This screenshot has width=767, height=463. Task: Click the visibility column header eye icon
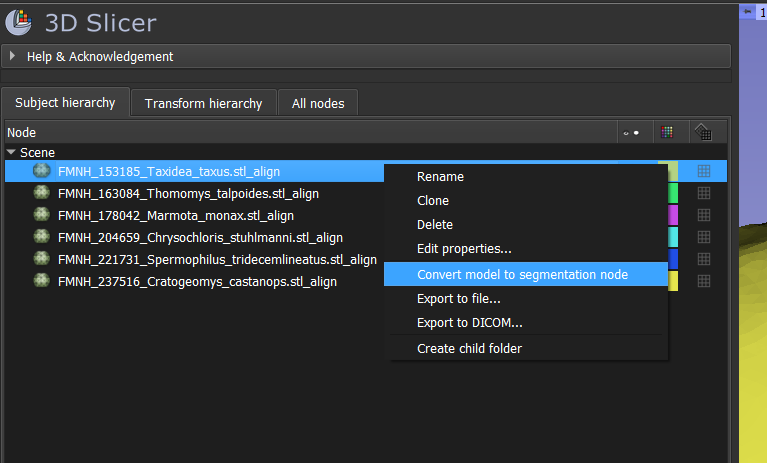point(631,132)
